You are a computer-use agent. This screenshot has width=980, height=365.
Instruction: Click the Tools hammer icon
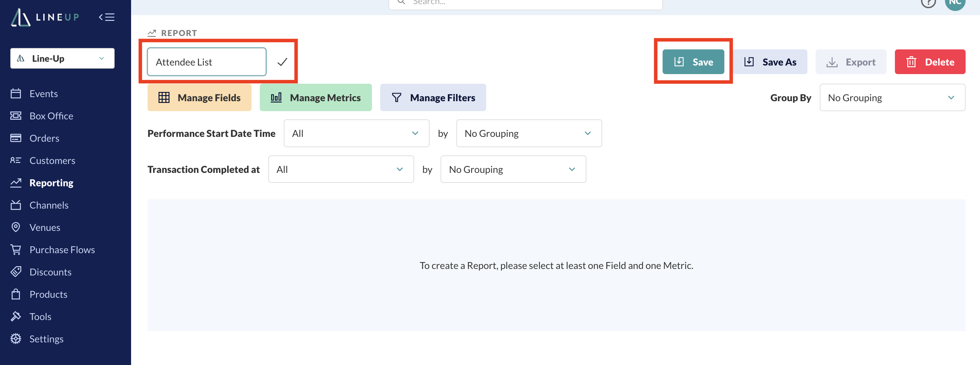15,316
